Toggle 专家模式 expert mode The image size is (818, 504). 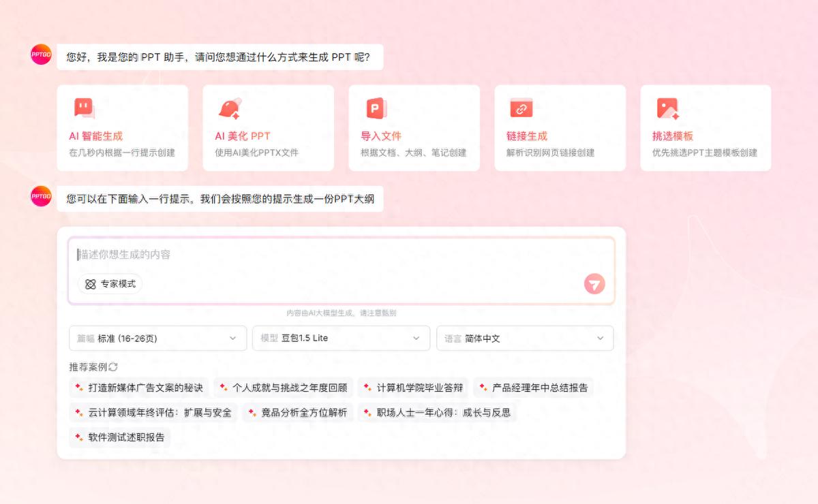110,284
